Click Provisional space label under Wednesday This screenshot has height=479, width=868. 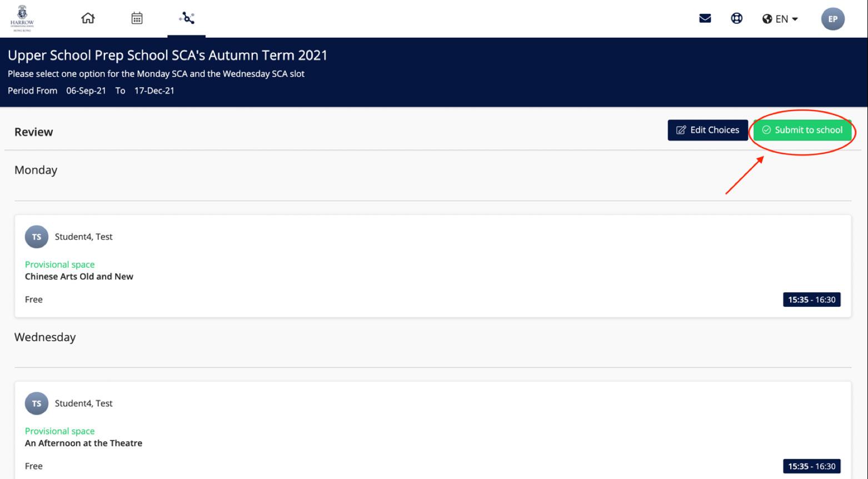tap(59, 431)
